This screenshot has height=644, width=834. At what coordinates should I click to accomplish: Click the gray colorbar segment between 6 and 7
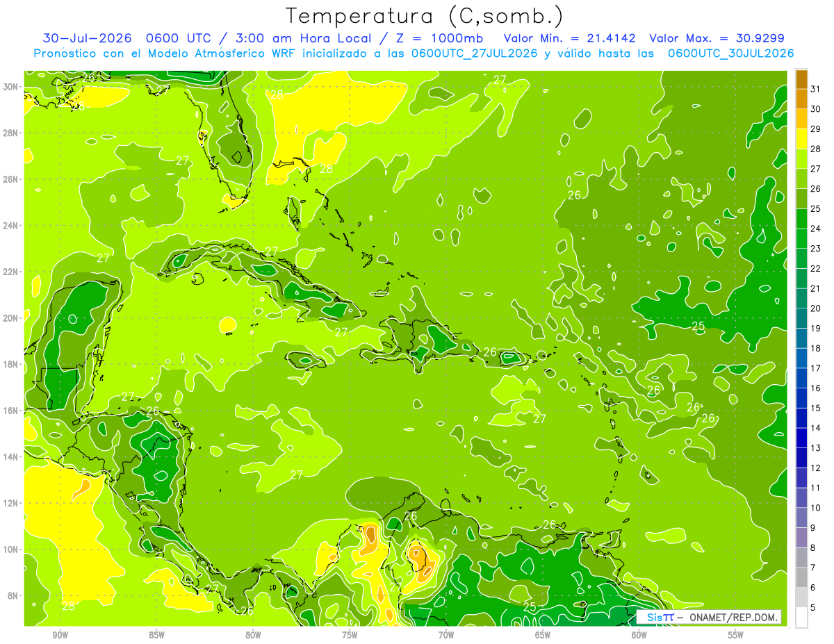coord(801,577)
